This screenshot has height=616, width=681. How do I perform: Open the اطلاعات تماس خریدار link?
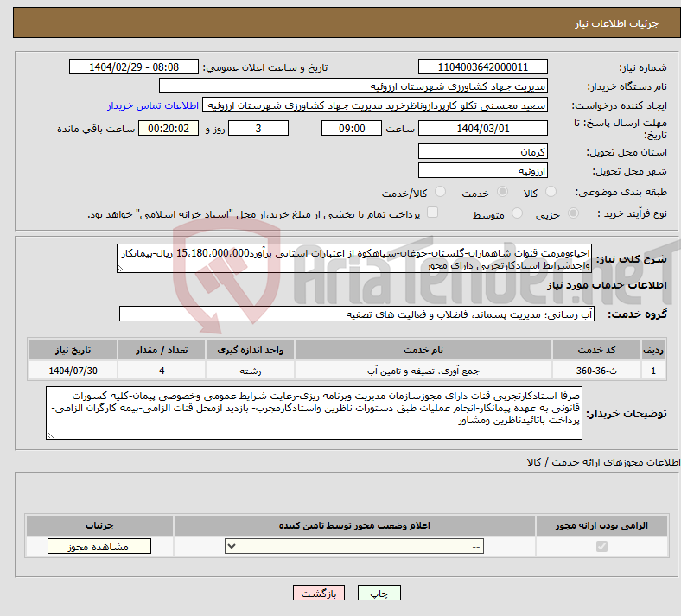coord(153,105)
